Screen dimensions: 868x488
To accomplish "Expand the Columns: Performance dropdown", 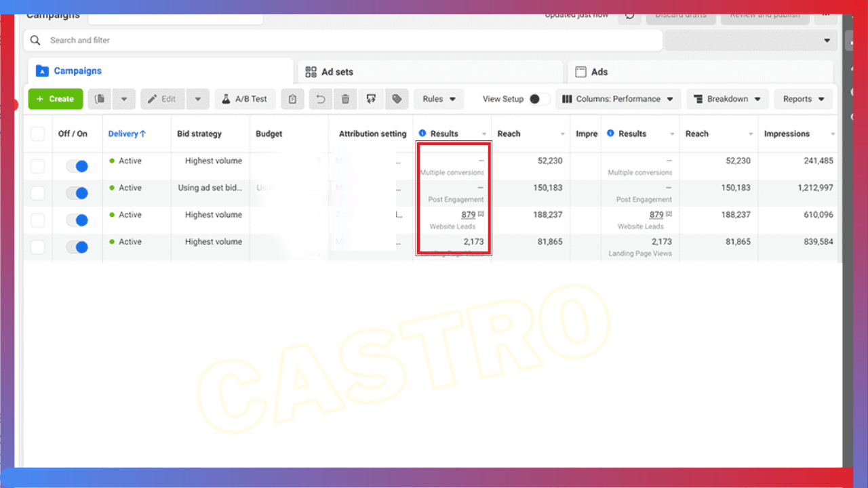I will coord(618,99).
